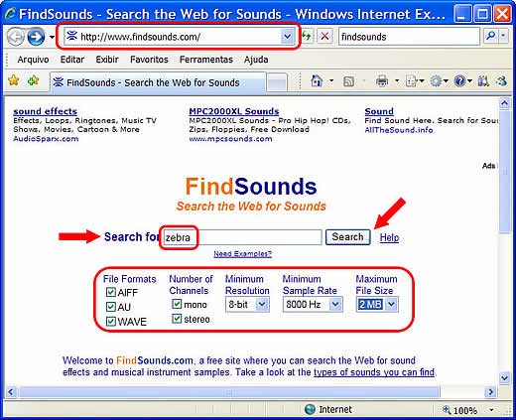516x420 pixels.
Task: Click the Forward navigation arrow
Action: (x=36, y=37)
